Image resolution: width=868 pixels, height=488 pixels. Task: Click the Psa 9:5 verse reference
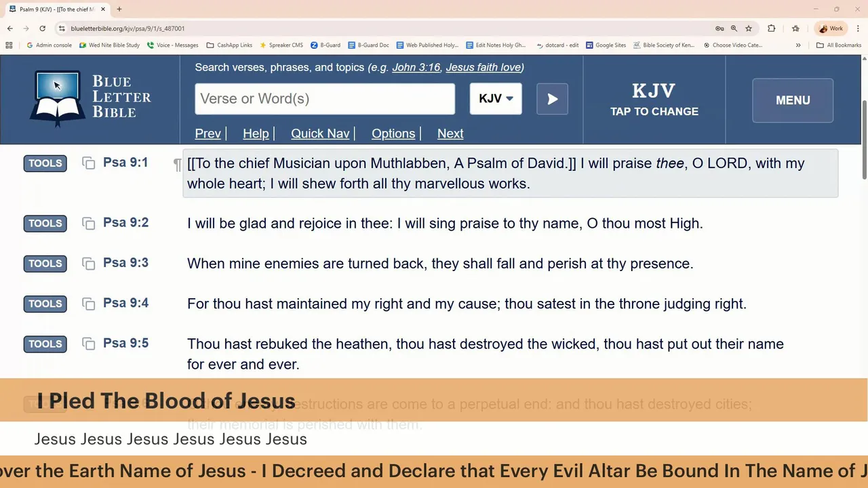pos(125,343)
